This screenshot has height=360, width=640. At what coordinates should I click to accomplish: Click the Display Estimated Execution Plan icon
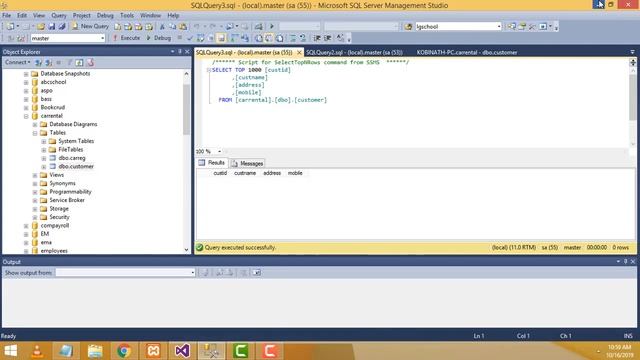click(200, 38)
